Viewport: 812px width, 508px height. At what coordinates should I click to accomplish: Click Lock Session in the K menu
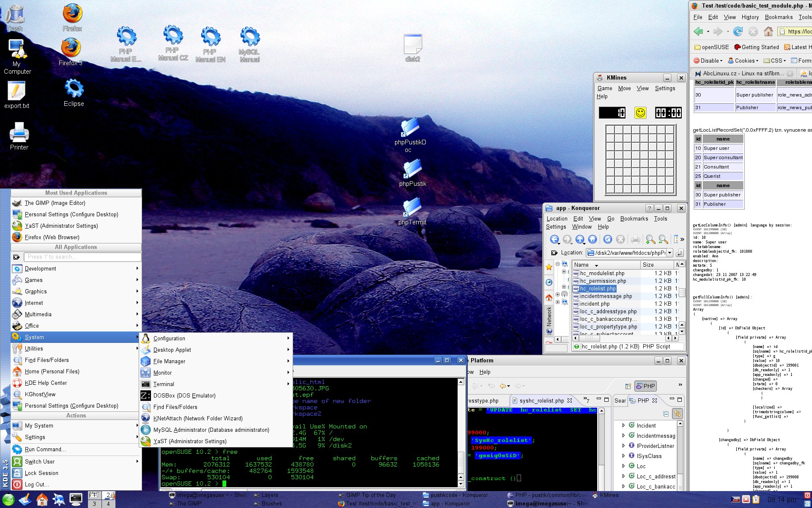tap(76, 473)
